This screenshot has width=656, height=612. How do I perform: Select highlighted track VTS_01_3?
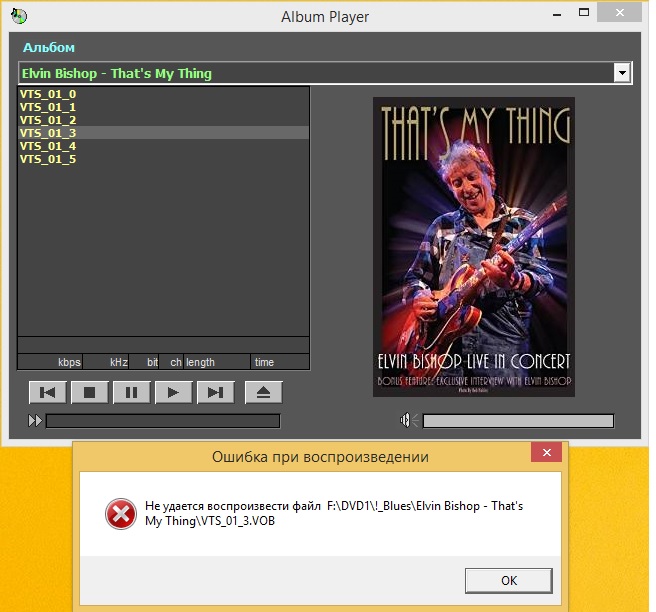tap(163, 133)
